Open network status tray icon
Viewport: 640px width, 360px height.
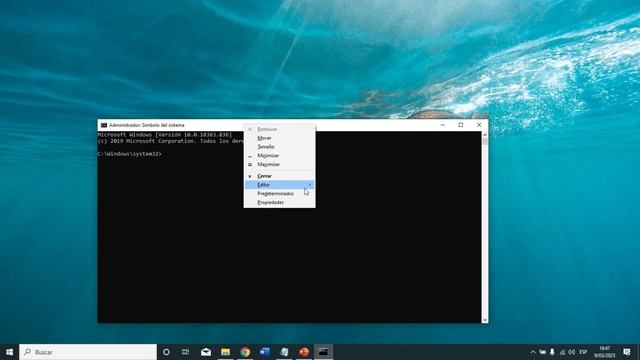coord(562,352)
